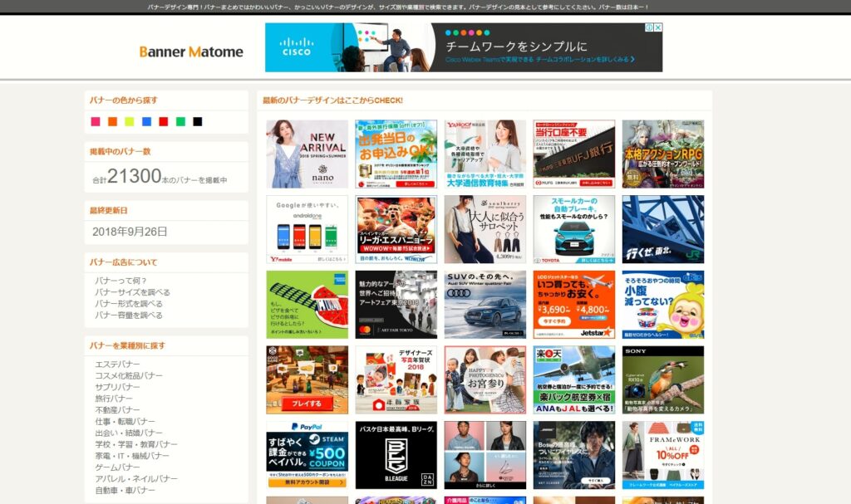The height and width of the screenshot is (504, 851).
Task: Filter banners by green color swatch
Action: [x=180, y=121]
